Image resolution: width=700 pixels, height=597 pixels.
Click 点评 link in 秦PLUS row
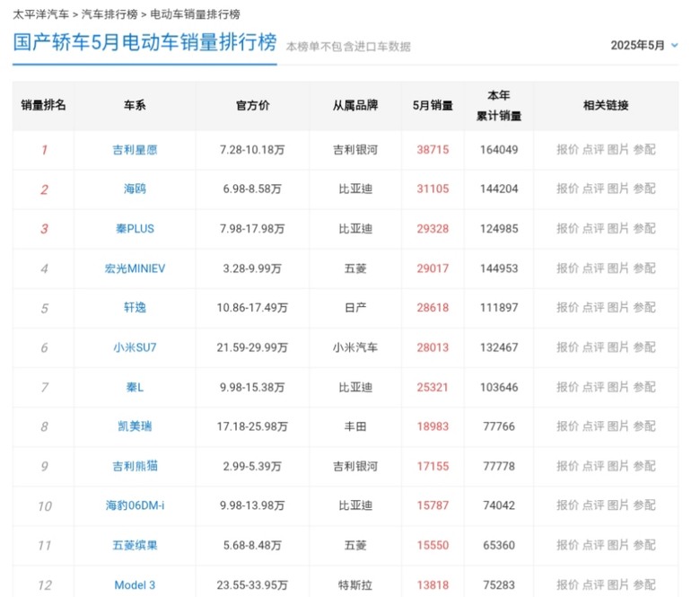593,229
